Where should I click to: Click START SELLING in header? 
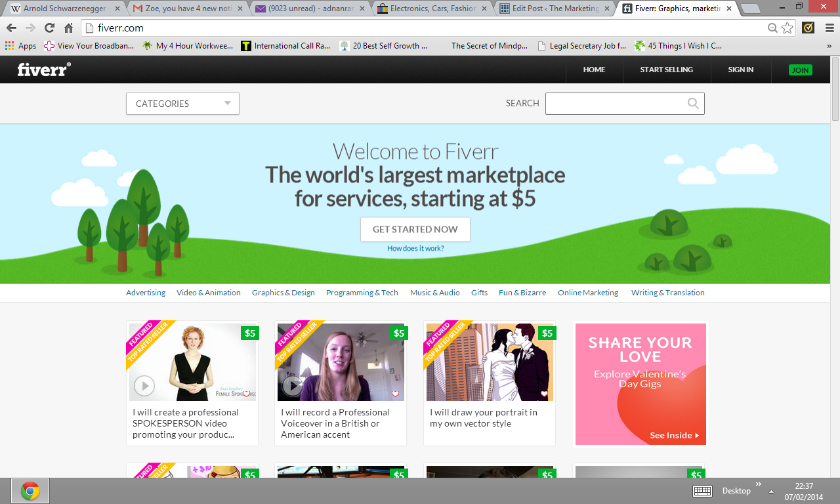(667, 70)
